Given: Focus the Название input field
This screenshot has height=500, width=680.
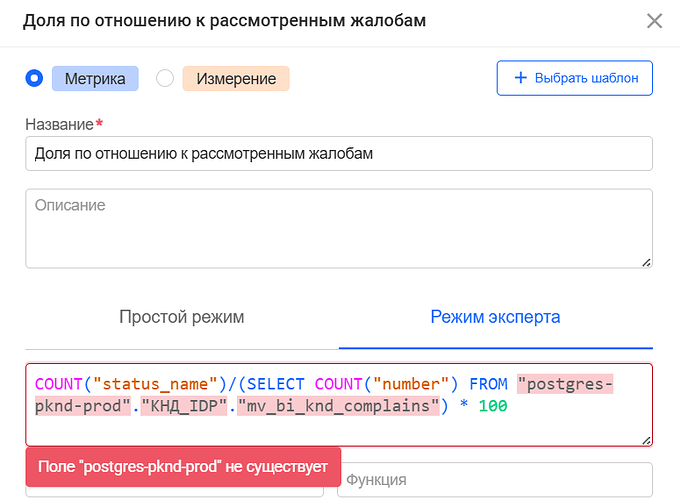Looking at the screenshot, I should 338,154.
